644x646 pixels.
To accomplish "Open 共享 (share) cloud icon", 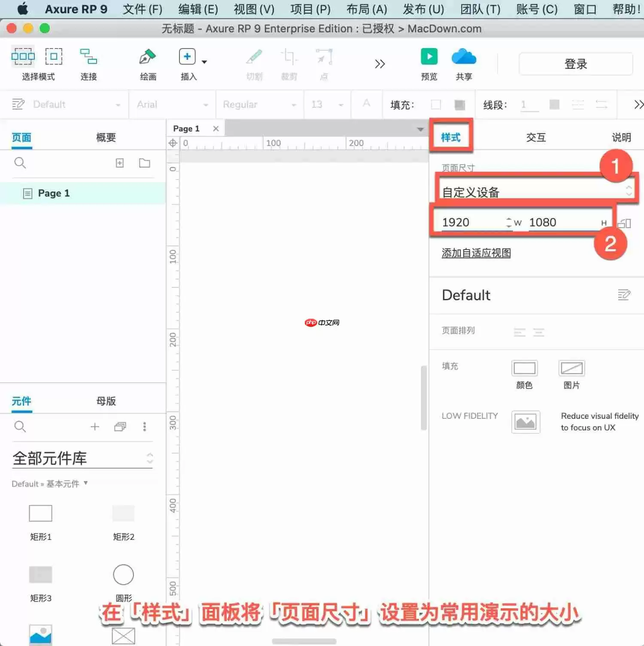I will 463,56.
